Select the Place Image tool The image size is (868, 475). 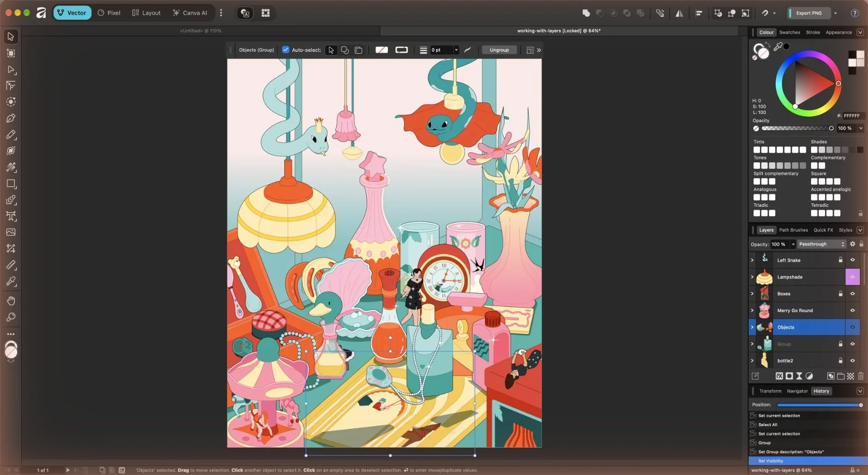pyautogui.click(x=10, y=232)
